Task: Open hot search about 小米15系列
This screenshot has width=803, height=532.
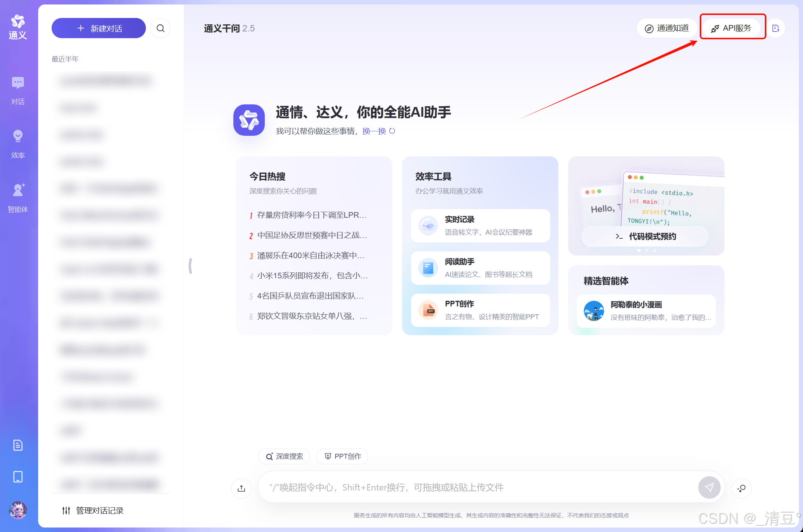Action: pyautogui.click(x=309, y=276)
